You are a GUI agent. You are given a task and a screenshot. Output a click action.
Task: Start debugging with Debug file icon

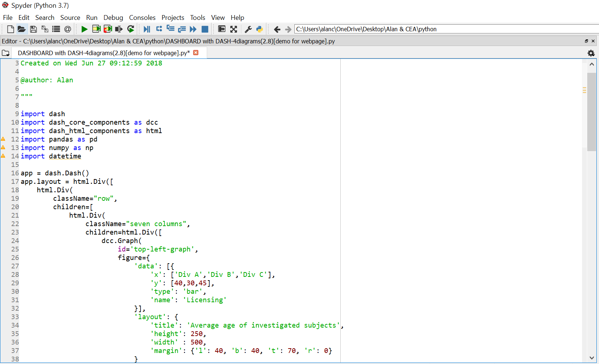pos(147,29)
